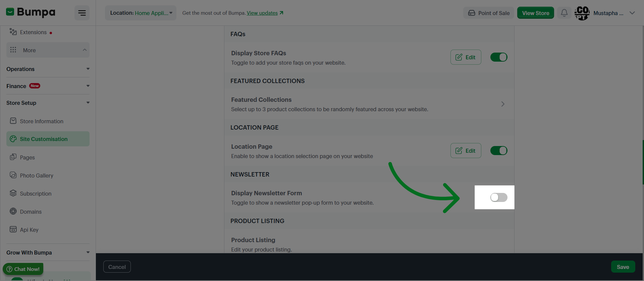Click the View updates link
Viewport: 644px width, 281px height.
262,13
